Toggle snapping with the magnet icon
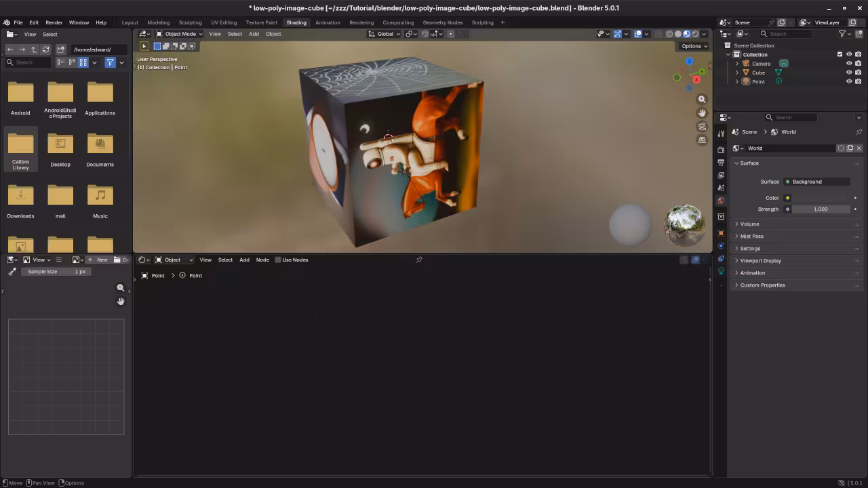The height and width of the screenshot is (488, 868). click(x=425, y=34)
